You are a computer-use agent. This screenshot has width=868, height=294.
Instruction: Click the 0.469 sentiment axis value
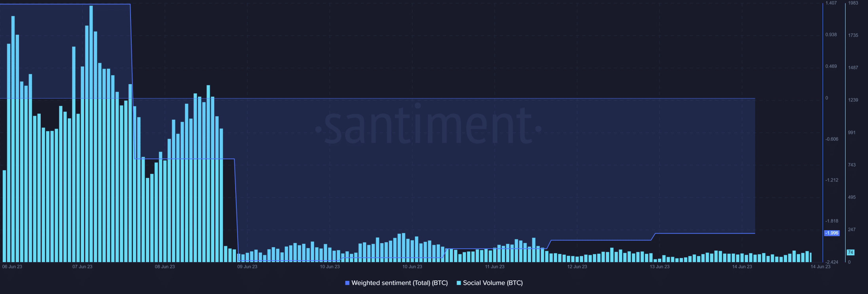831,66
